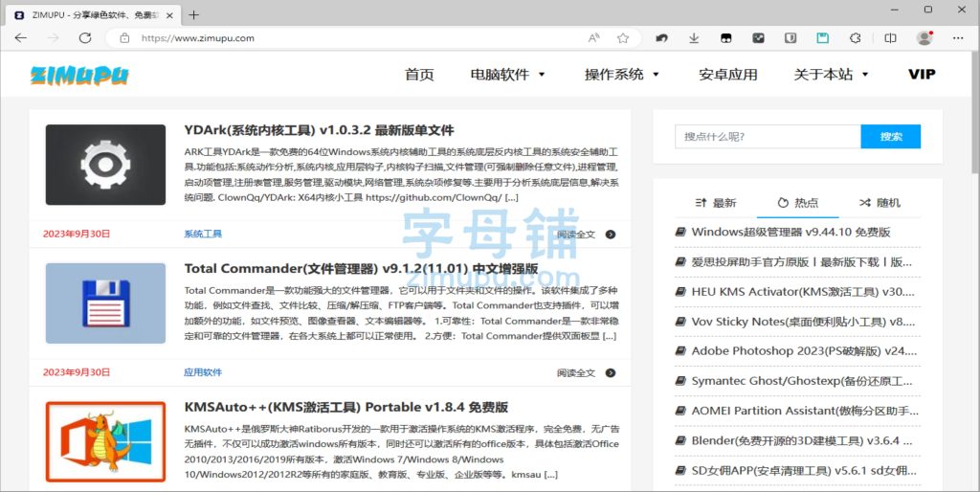Open Total Commander article title
The width and height of the screenshot is (980, 492).
point(361,269)
